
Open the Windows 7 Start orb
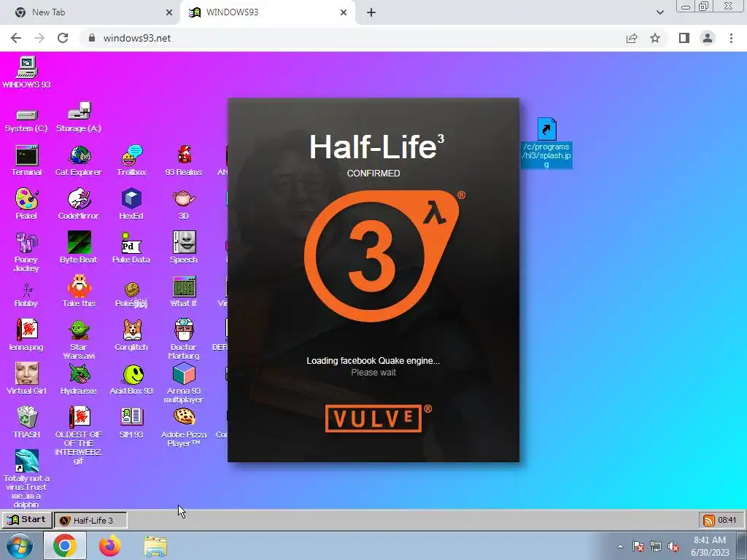pos(18,545)
